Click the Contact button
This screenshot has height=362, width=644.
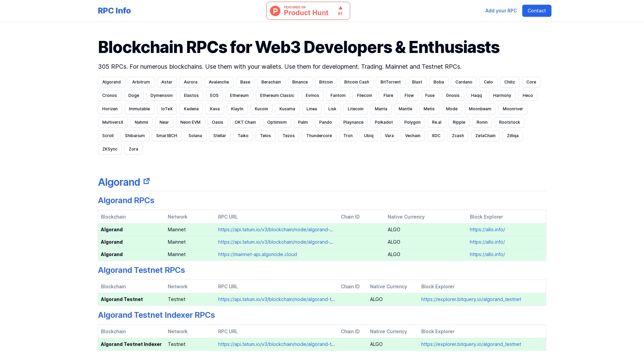coord(536,11)
